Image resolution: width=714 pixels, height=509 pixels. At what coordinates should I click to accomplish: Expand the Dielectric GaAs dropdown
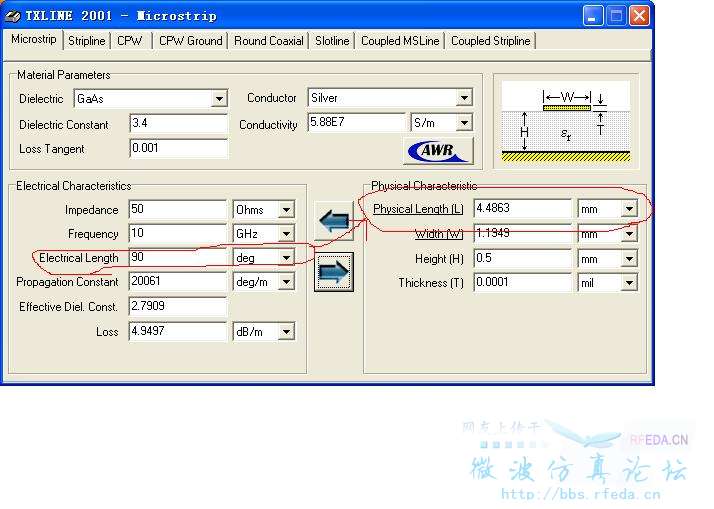tap(219, 99)
